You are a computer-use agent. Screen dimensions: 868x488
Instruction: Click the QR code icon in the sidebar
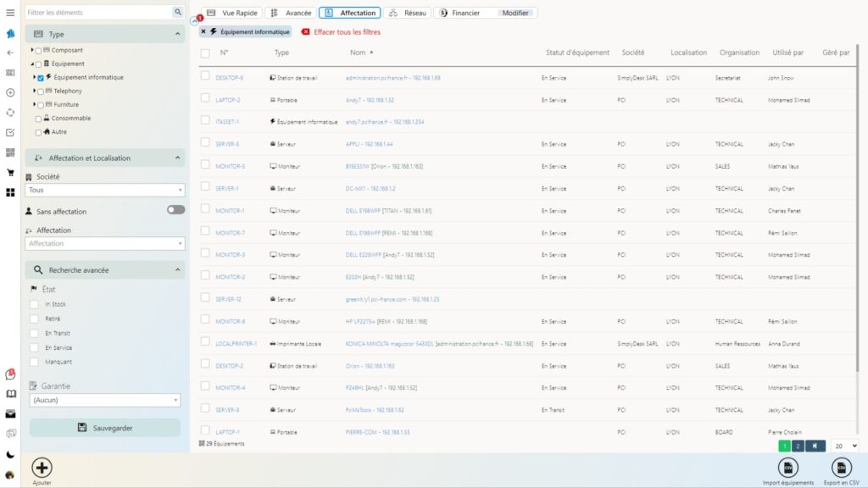point(10,152)
